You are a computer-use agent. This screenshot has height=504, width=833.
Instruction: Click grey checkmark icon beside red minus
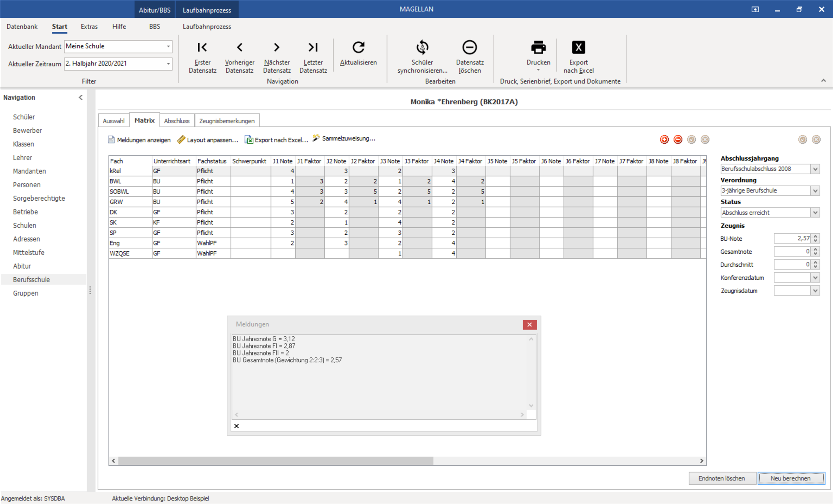point(691,140)
